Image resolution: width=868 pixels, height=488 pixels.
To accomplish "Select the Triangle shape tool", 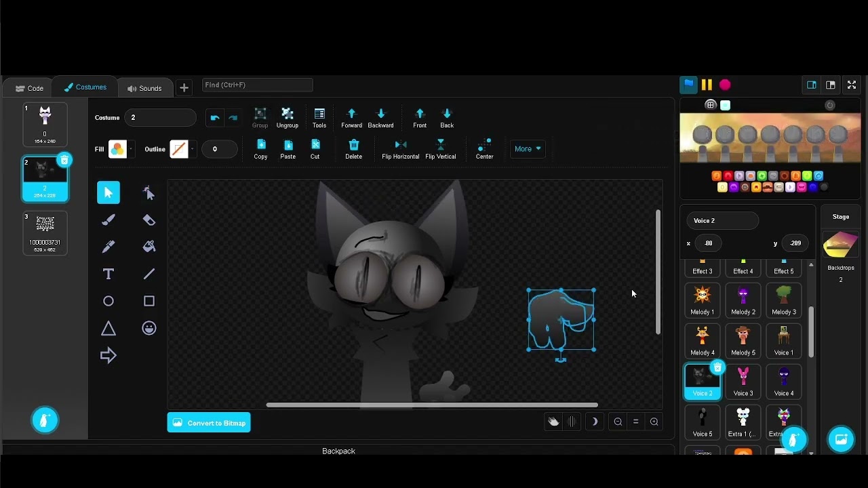I will (x=108, y=329).
